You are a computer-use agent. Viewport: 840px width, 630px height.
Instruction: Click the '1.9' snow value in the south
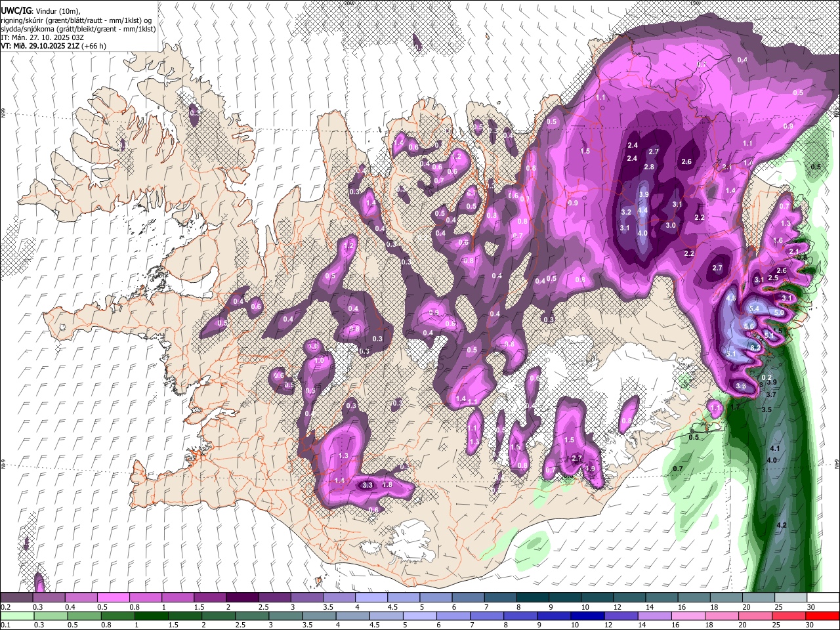pyautogui.click(x=590, y=469)
